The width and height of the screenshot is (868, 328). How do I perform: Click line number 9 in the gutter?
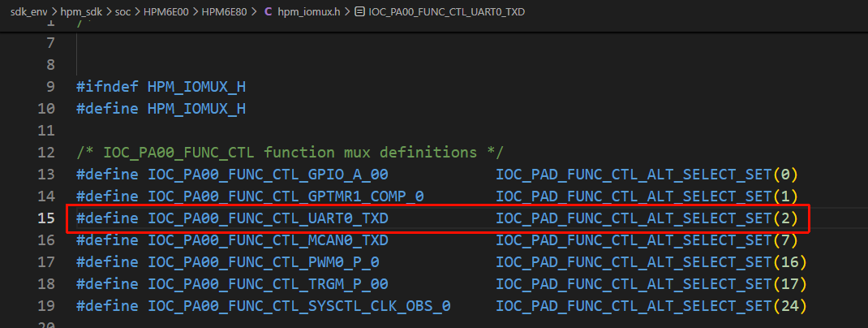pos(50,87)
